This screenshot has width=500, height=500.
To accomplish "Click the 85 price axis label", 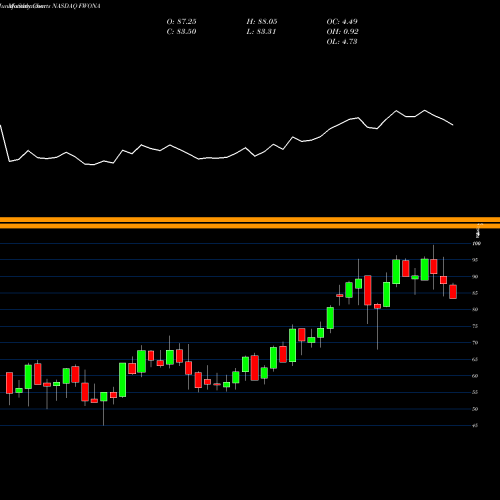I will tap(476, 293).
